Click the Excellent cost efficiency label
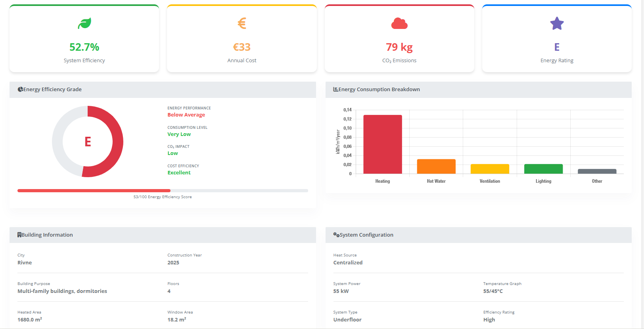This screenshot has height=329, width=644. pyautogui.click(x=179, y=173)
